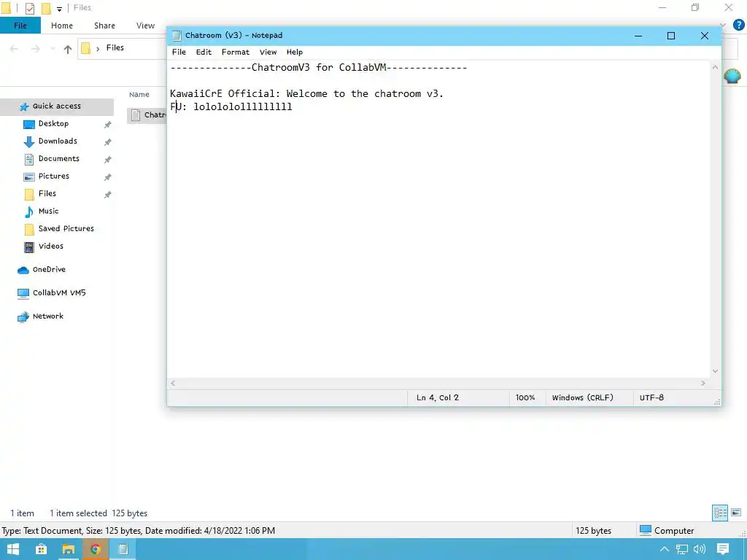
Task: Click the Explorer help question mark icon
Action: point(738,26)
